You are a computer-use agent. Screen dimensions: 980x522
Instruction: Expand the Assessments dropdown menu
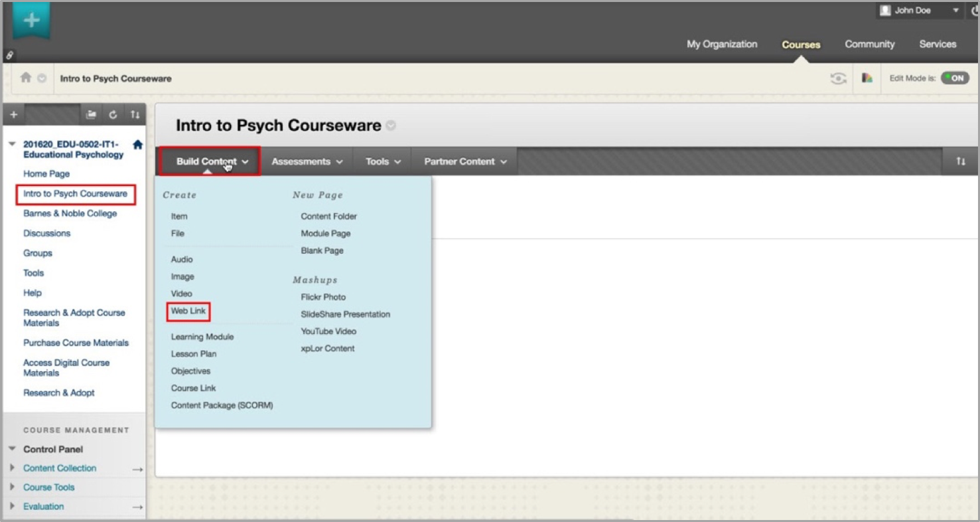click(307, 161)
